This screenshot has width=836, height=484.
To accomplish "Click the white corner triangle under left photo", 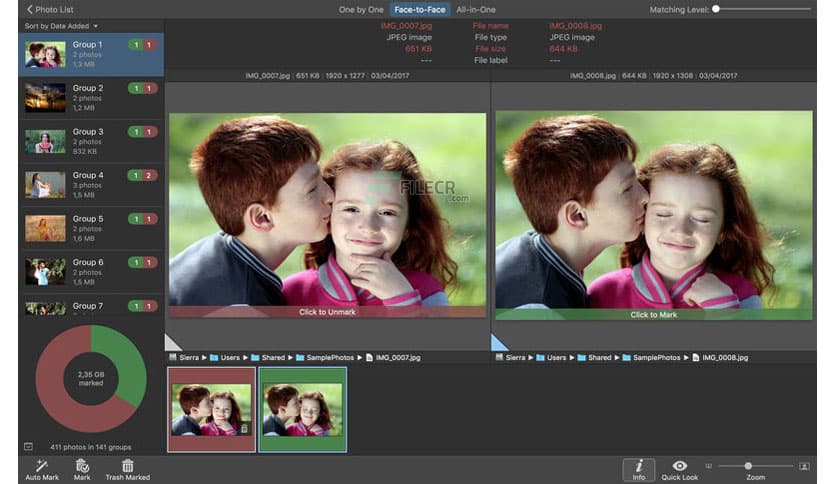I will (x=172, y=344).
